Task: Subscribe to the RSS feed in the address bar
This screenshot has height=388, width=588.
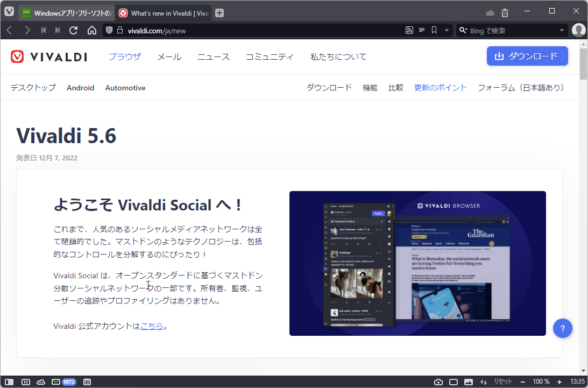Action: pyautogui.click(x=409, y=30)
